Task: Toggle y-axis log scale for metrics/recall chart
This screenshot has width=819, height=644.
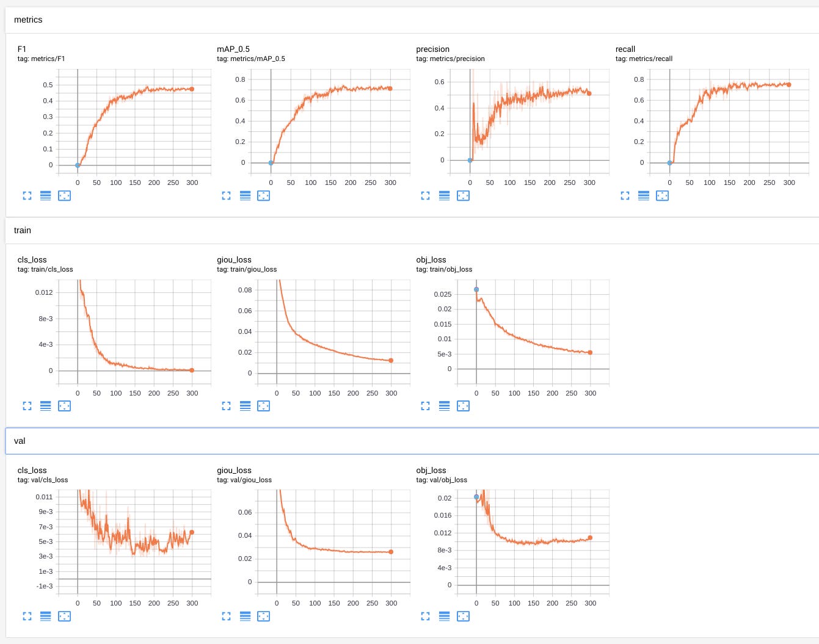Action: click(644, 196)
